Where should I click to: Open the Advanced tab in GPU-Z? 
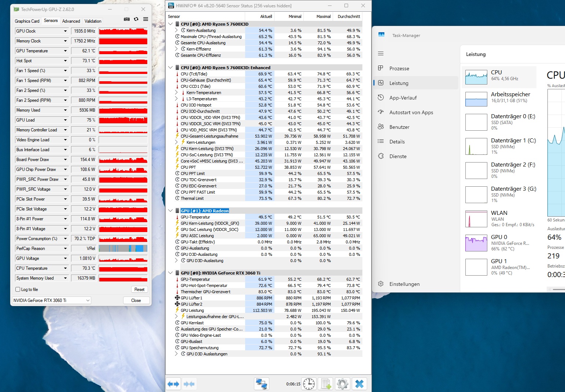[x=71, y=21]
